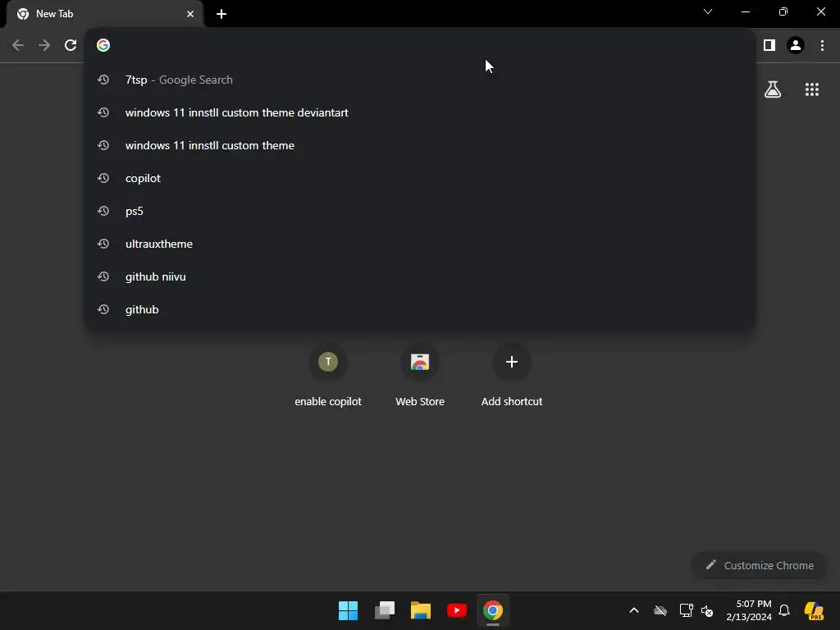The width and height of the screenshot is (840, 630).
Task: Open Copilot preview icon in taskbar
Action: [x=814, y=610]
